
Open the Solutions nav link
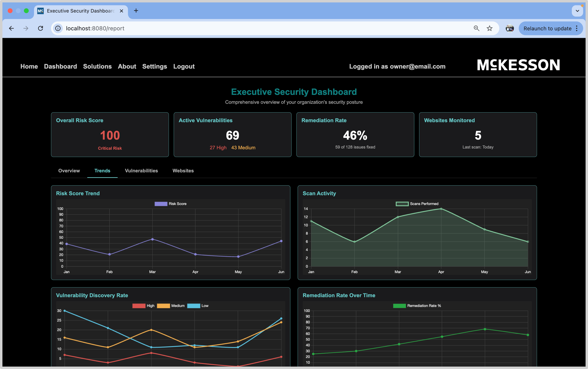97,66
